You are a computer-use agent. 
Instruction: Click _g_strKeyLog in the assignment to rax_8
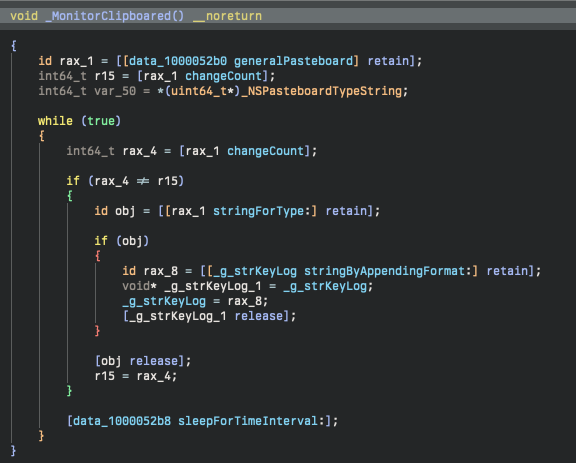click(255, 271)
